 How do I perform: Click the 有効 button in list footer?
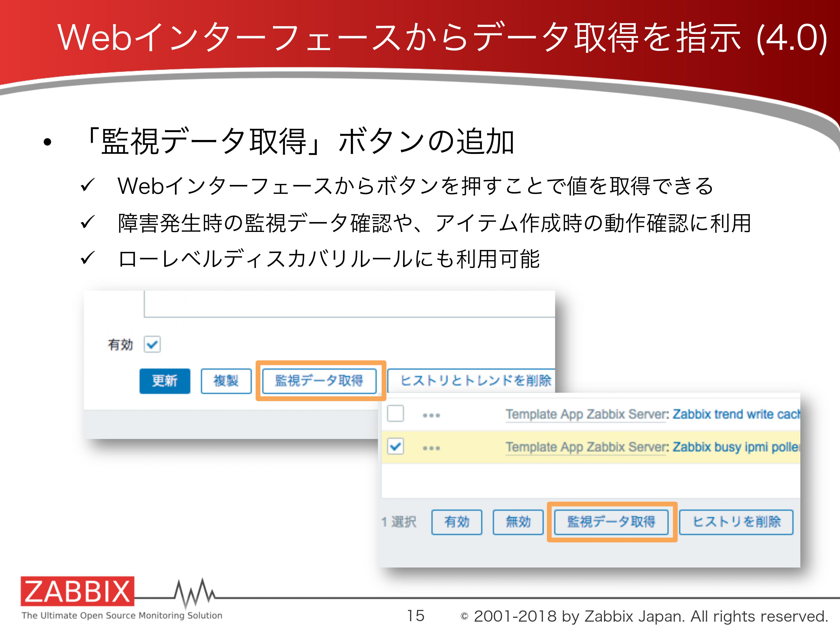(x=457, y=522)
